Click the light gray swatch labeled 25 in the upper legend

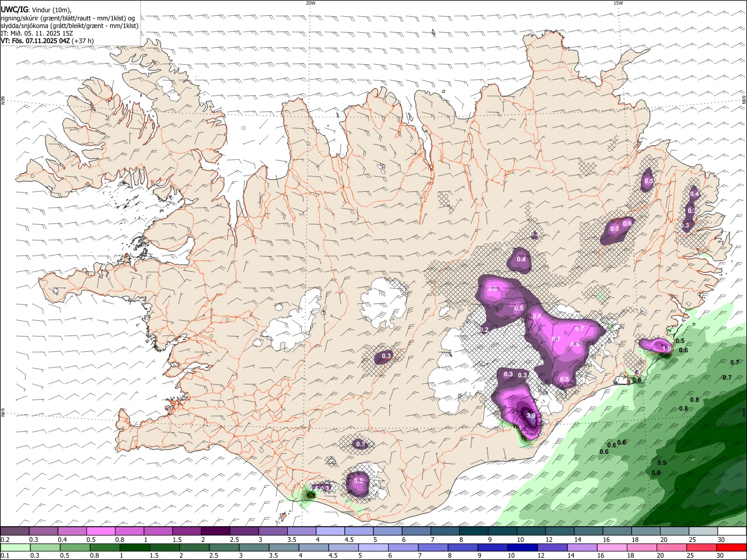click(x=703, y=531)
